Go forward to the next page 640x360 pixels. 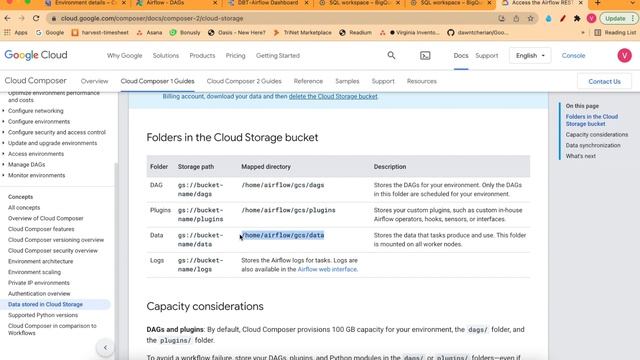(22, 18)
